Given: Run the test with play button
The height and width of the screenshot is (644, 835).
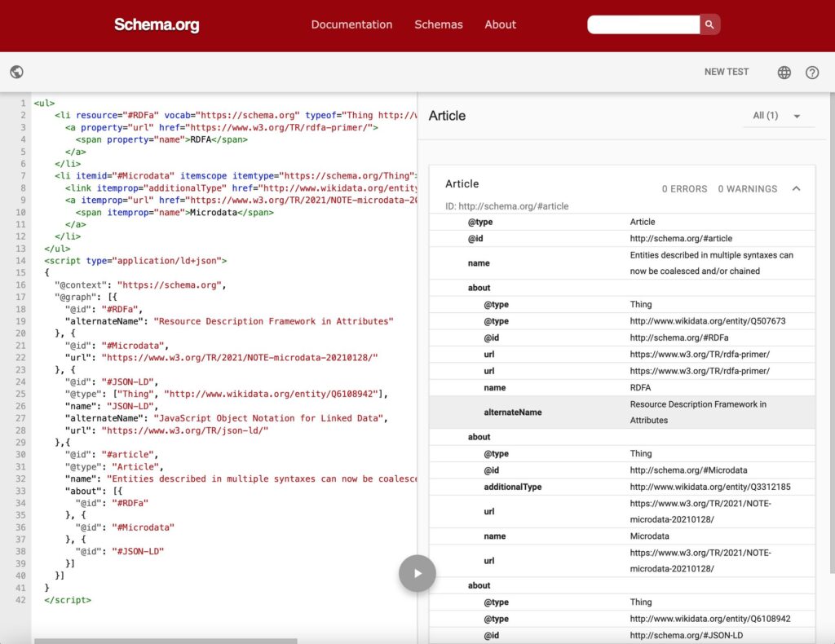Looking at the screenshot, I should pos(417,573).
